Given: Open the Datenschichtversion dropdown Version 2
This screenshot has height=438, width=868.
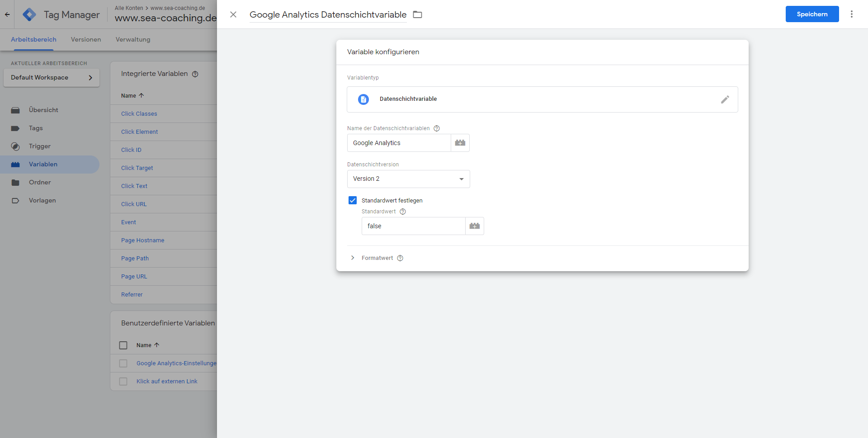Looking at the screenshot, I should click(408, 179).
